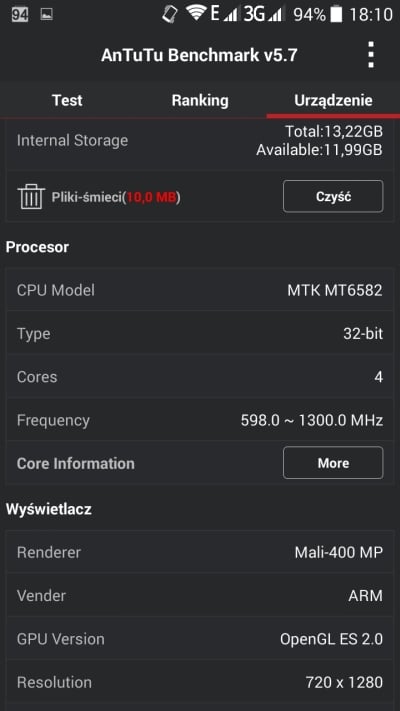Image resolution: width=400 pixels, height=711 pixels.
Task: Tap the screen rotation status icon
Action: tap(170, 14)
